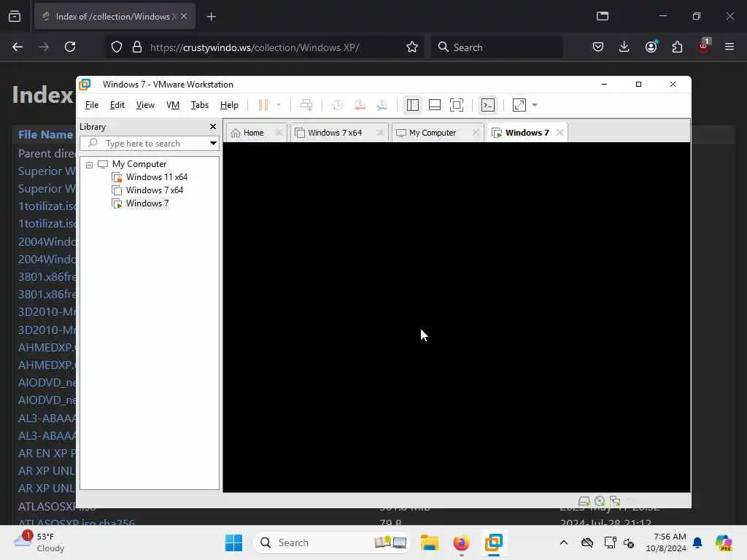747x560 pixels.
Task: Close the Windows 7 x64 tab
Action: [379, 133]
